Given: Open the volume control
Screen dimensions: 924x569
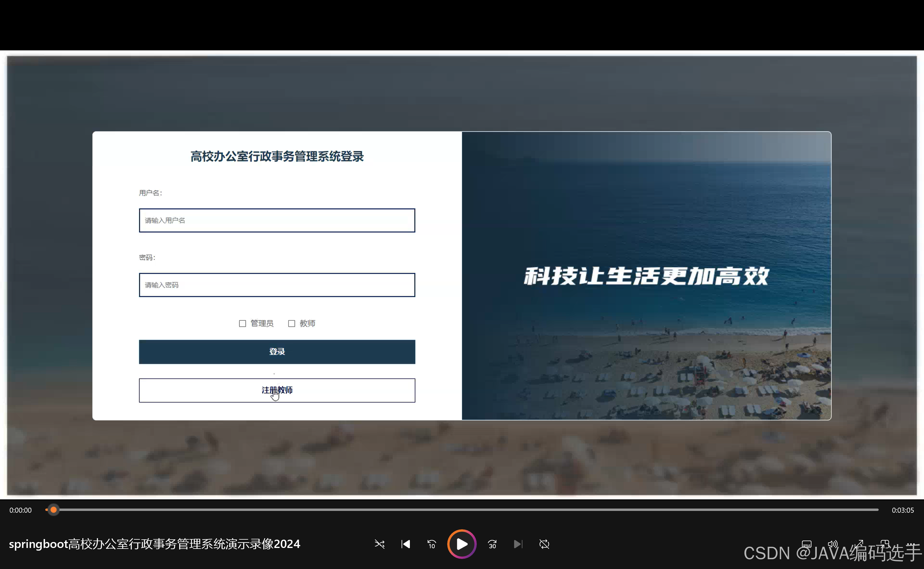Looking at the screenshot, I should point(833,544).
